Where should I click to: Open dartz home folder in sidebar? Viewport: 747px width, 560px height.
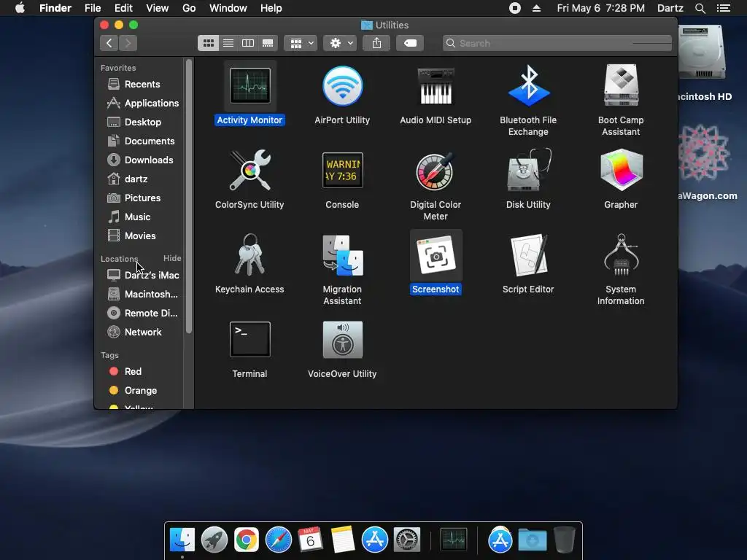136,179
